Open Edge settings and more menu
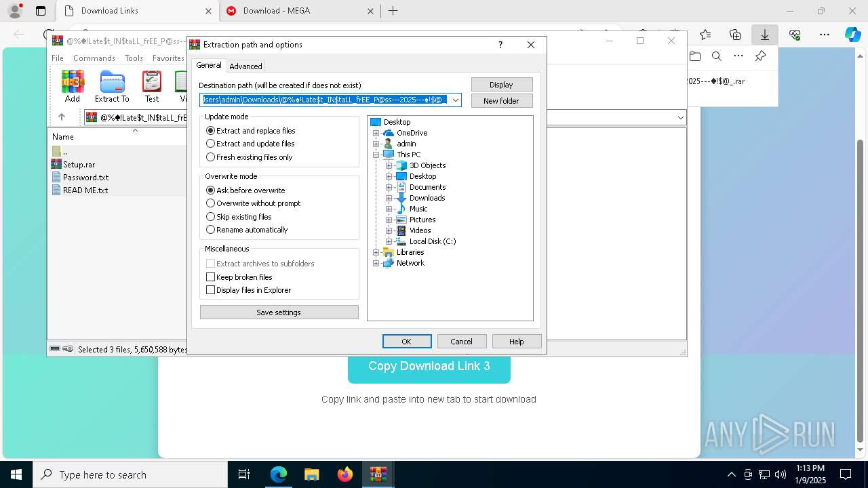This screenshot has height=488, width=868. (x=824, y=35)
